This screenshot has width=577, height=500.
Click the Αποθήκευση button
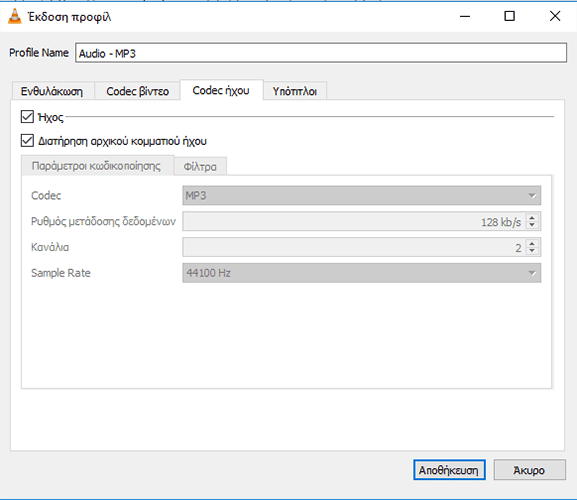coord(449,470)
